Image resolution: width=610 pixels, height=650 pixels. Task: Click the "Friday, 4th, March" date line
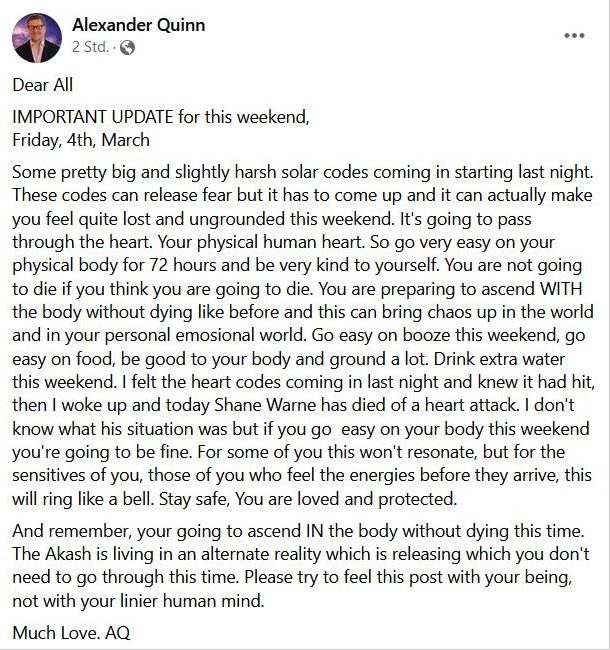click(82, 138)
